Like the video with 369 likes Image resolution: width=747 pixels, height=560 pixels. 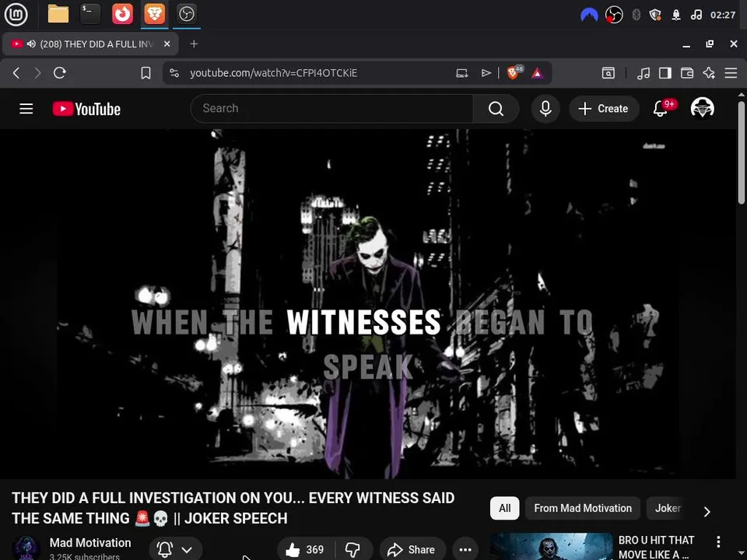click(x=305, y=550)
